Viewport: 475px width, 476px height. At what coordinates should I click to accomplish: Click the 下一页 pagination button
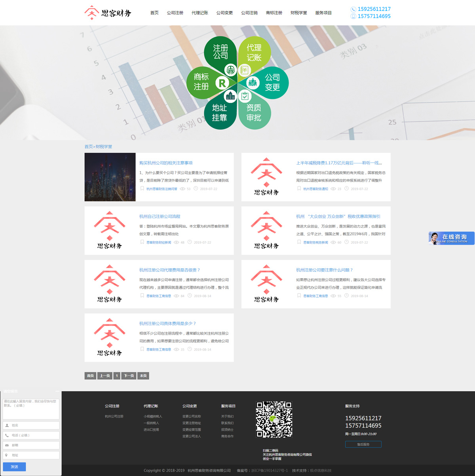(x=129, y=376)
